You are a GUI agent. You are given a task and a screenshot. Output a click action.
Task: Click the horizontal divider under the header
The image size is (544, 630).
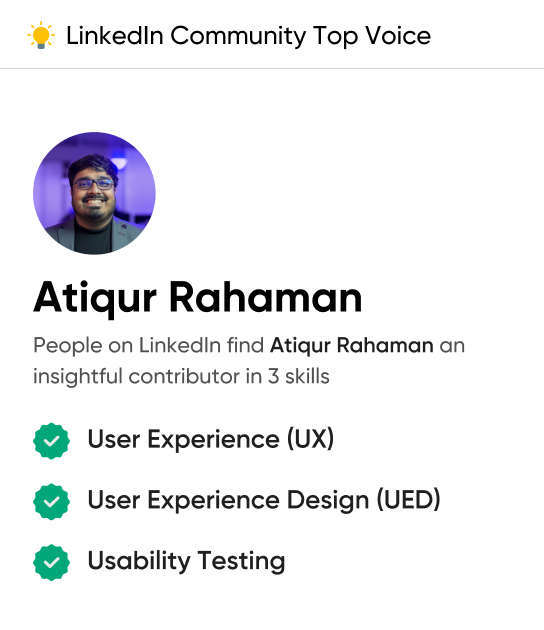[272, 68]
